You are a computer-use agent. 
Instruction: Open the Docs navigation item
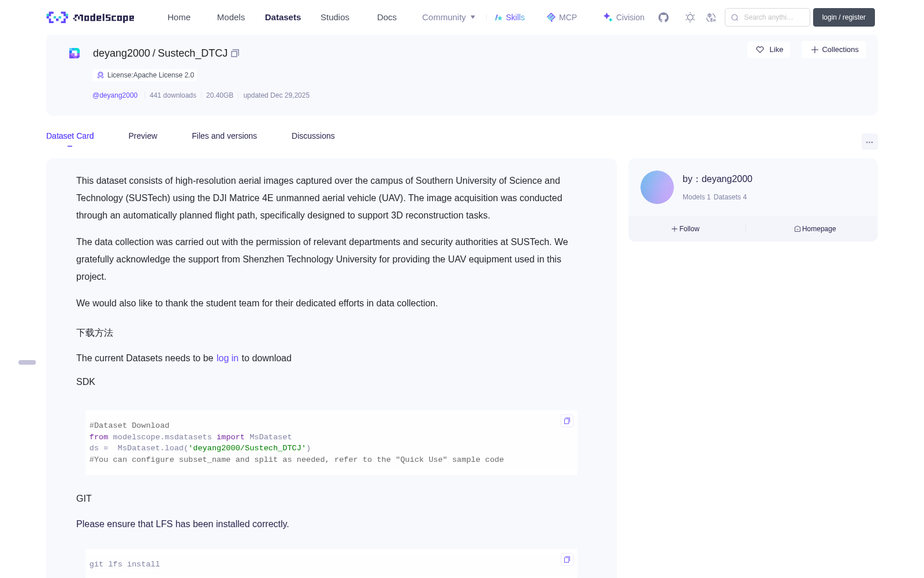[x=387, y=17]
